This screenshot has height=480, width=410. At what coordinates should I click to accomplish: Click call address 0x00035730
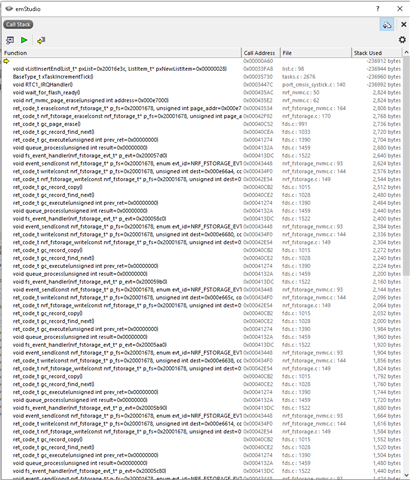[x=258, y=77]
